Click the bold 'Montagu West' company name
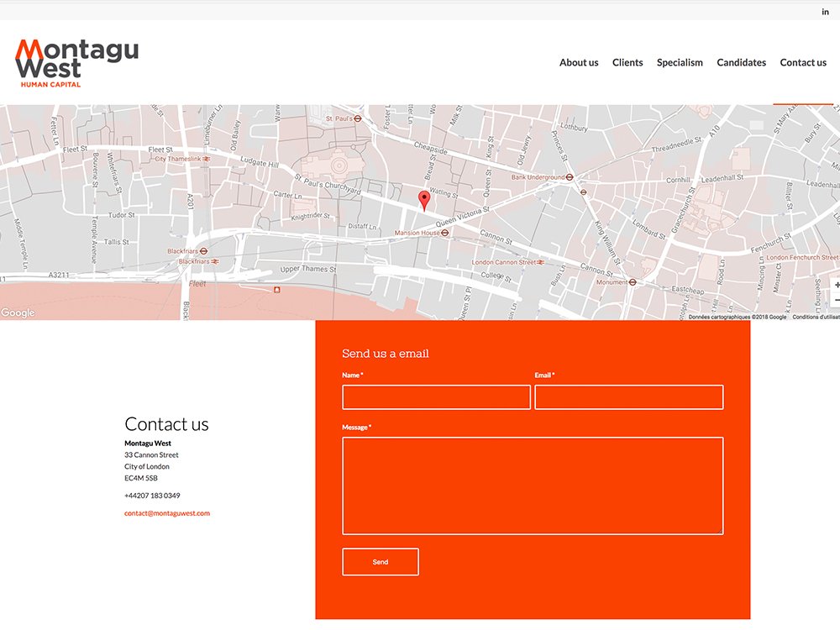The height and width of the screenshot is (630, 840). coord(148,443)
